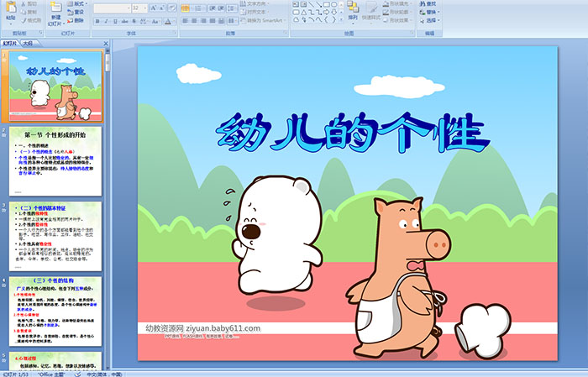588x377 pixels.
Task: Open the Paragraph group dialog launcher
Action: [286, 33]
